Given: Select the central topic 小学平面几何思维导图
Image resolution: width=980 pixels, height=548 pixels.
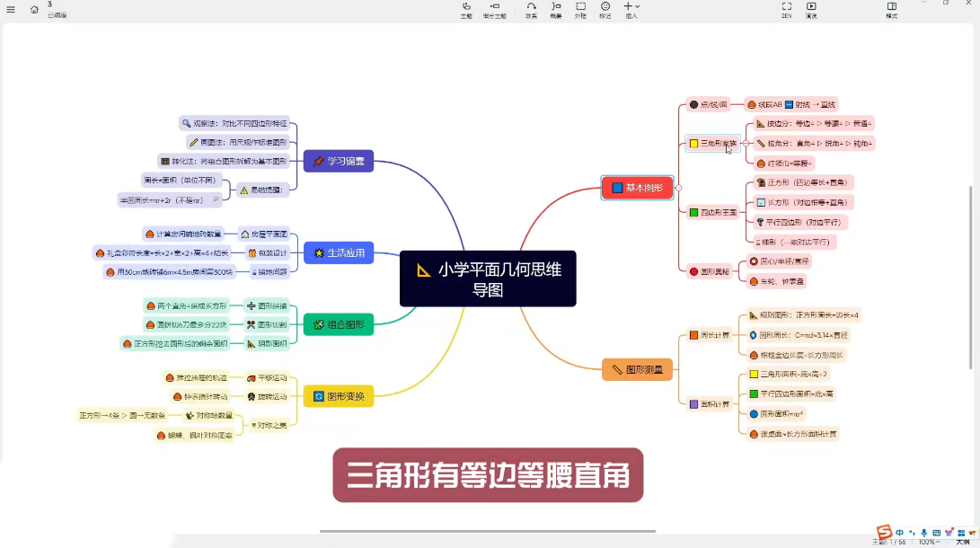Looking at the screenshot, I should (488, 279).
